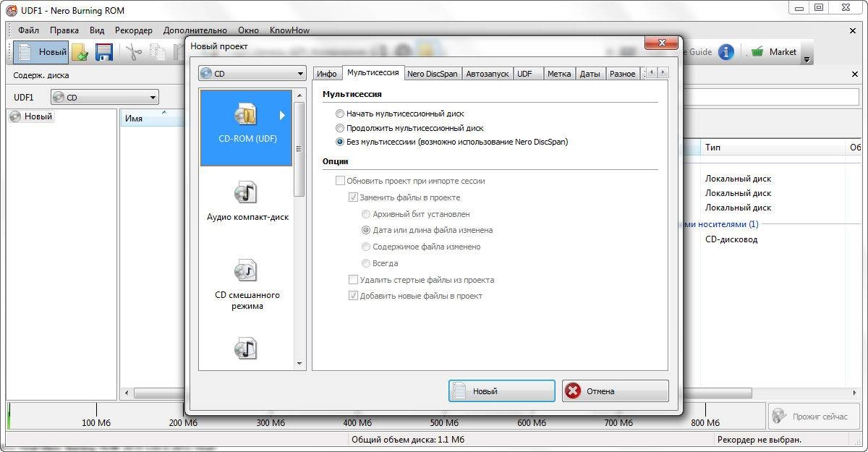Click the Nero app icon in the title bar
Image resolution: width=868 pixels, height=452 pixels.
[10, 10]
